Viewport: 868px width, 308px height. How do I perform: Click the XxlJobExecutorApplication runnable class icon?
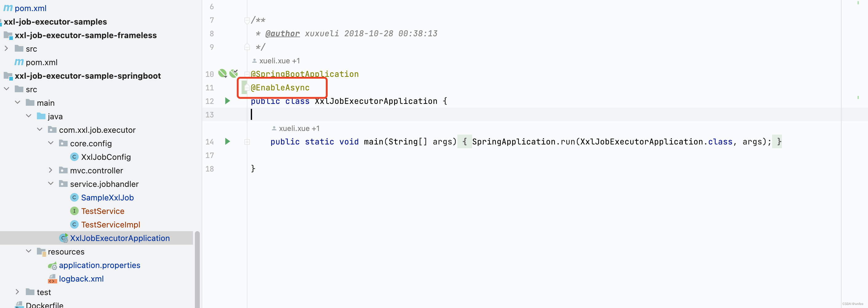coord(63,238)
